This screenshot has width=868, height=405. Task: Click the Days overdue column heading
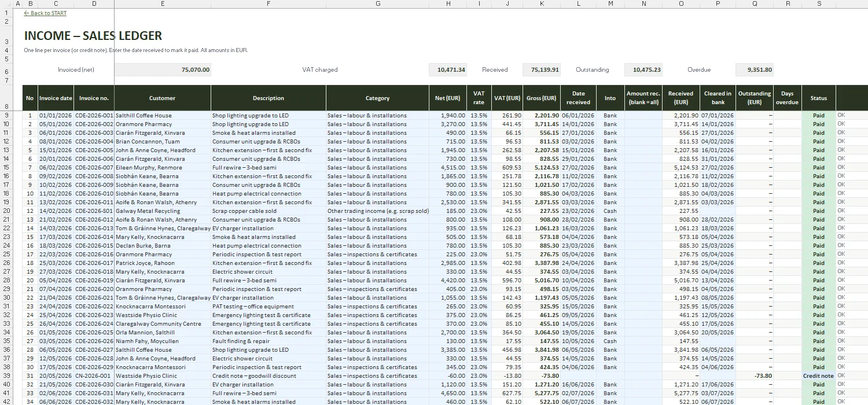point(787,98)
